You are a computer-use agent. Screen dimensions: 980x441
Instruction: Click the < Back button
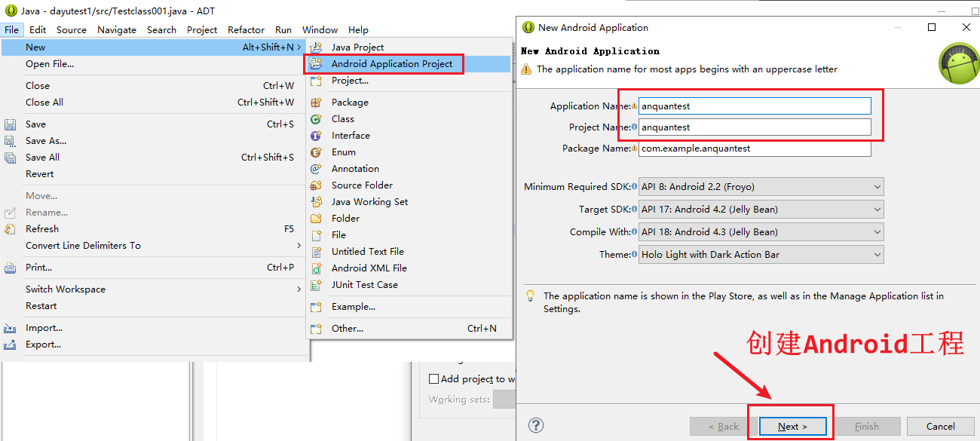(724, 427)
